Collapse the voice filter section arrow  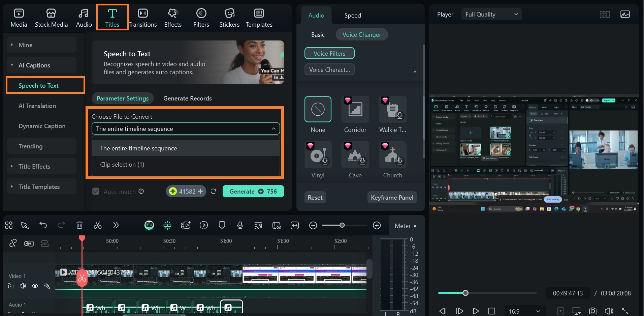[415, 71]
